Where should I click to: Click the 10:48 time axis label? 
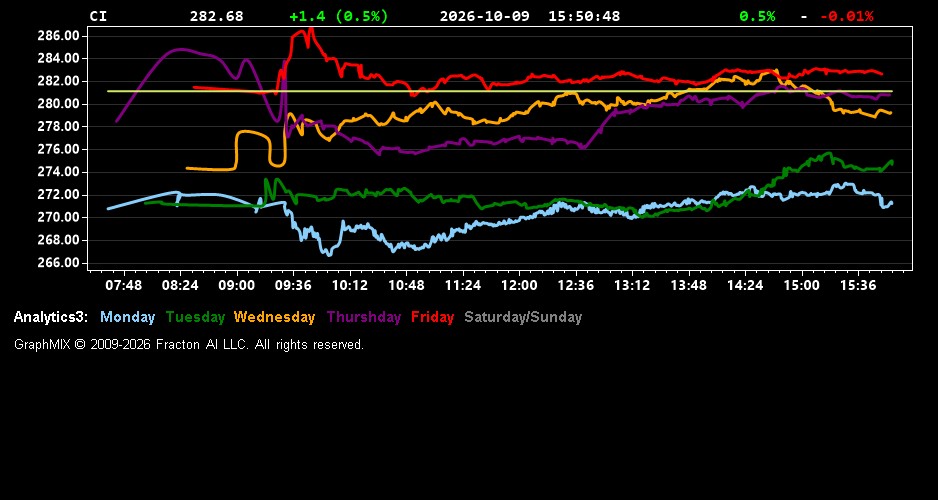pyautogui.click(x=406, y=286)
